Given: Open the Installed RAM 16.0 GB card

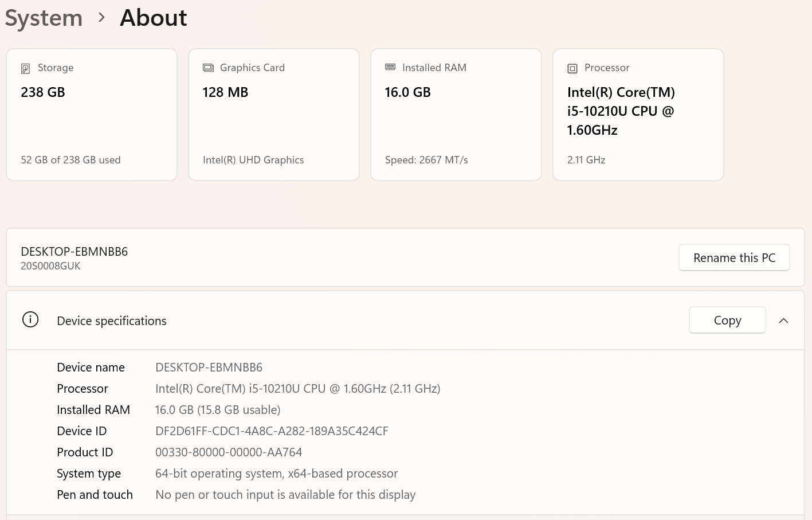Looking at the screenshot, I should (456, 115).
